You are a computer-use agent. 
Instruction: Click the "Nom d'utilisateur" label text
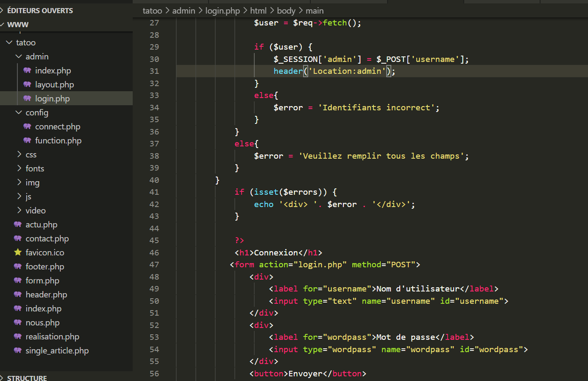click(x=418, y=289)
